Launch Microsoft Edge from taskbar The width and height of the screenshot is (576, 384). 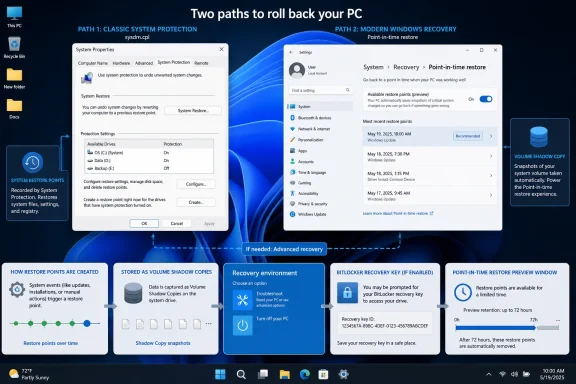304,374
